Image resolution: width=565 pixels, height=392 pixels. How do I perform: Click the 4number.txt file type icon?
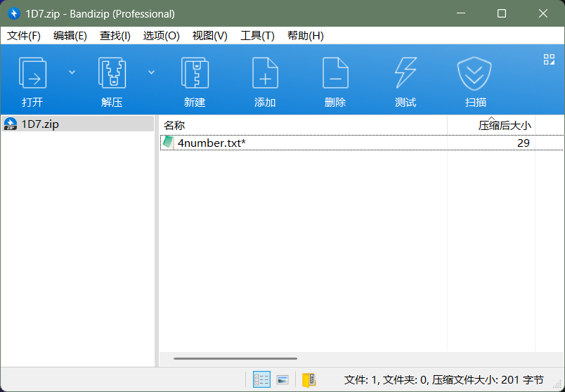pyautogui.click(x=168, y=143)
